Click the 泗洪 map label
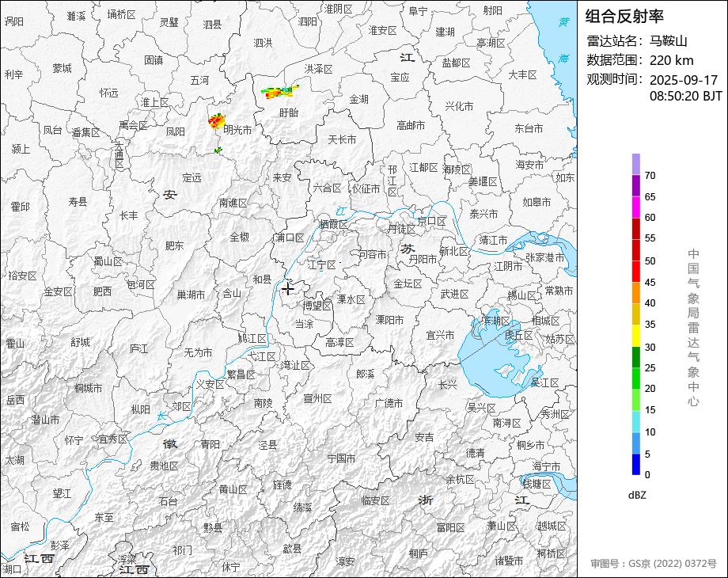This screenshot has height=578, width=728. [264, 43]
